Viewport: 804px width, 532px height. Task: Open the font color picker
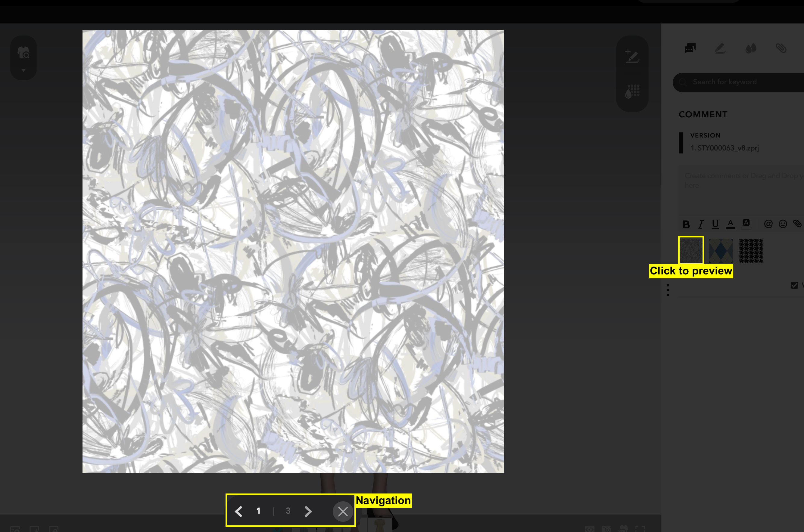[730, 224]
